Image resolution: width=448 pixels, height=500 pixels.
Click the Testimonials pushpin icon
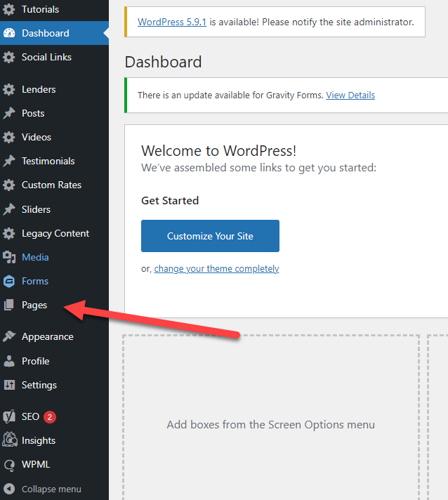point(9,161)
